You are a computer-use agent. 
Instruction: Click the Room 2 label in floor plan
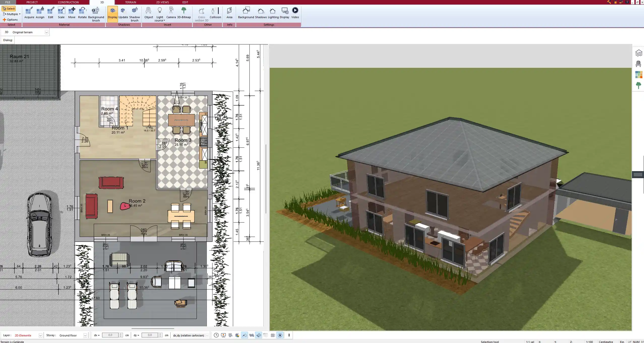(x=137, y=201)
